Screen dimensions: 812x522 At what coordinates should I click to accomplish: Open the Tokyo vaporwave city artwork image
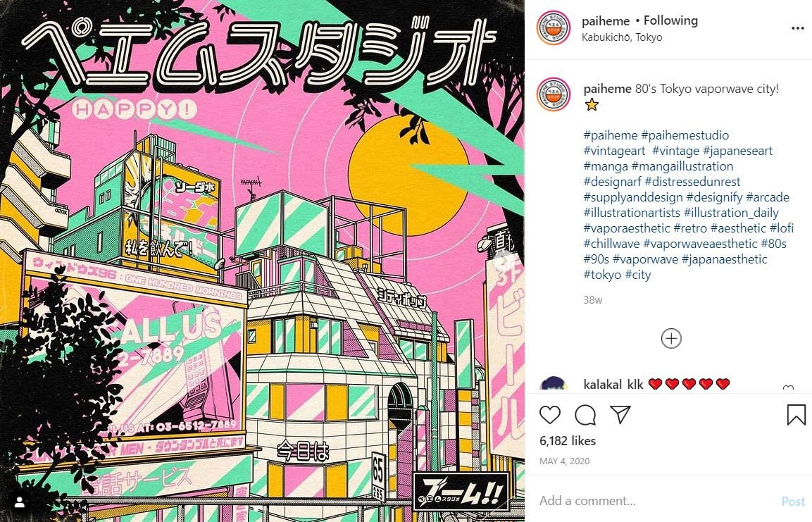pyautogui.click(x=262, y=261)
